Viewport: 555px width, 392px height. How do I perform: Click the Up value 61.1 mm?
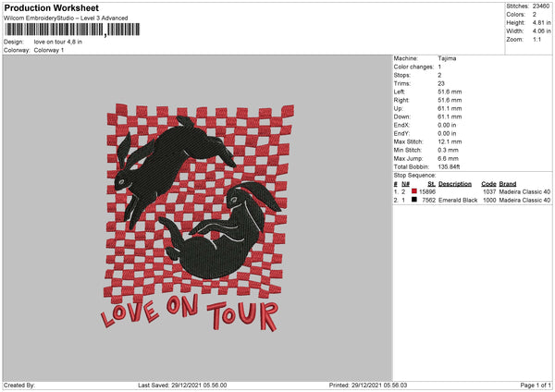pyautogui.click(x=450, y=108)
